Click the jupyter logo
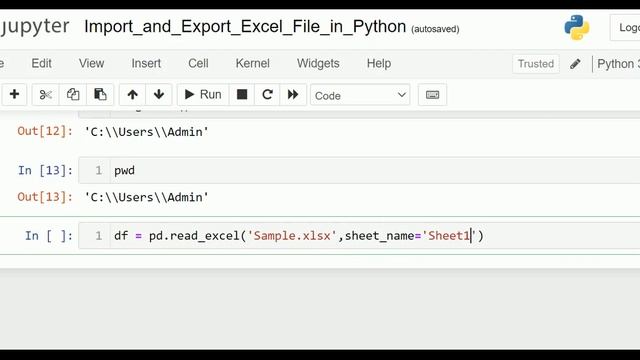 (35, 27)
